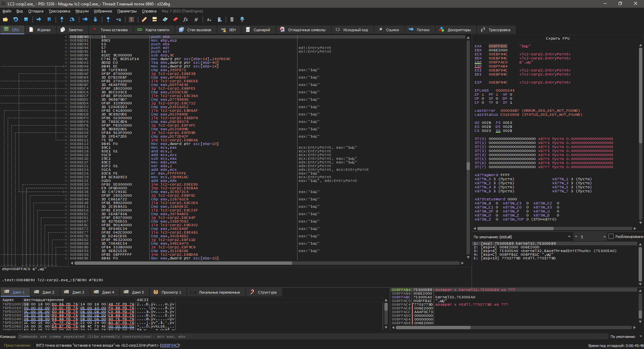
Task: Restart the debuggee with the restart icon
Action: [16, 19]
